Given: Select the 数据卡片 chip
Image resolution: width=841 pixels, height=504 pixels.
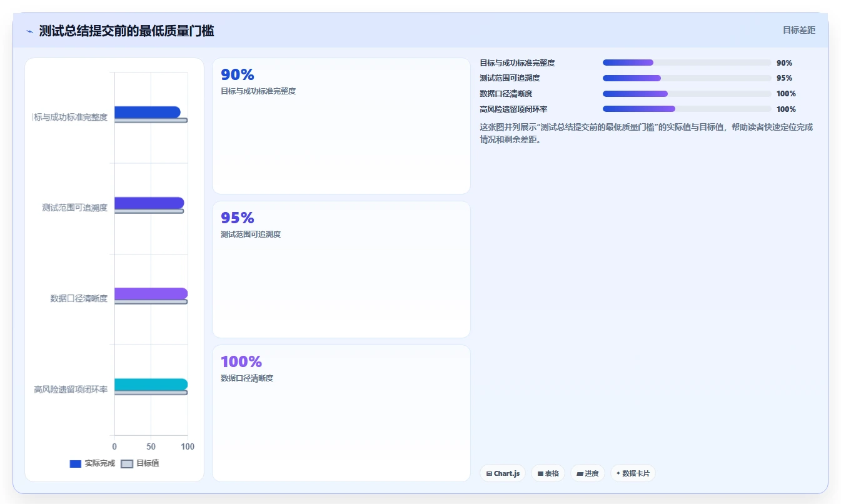Looking at the screenshot, I should [x=633, y=473].
